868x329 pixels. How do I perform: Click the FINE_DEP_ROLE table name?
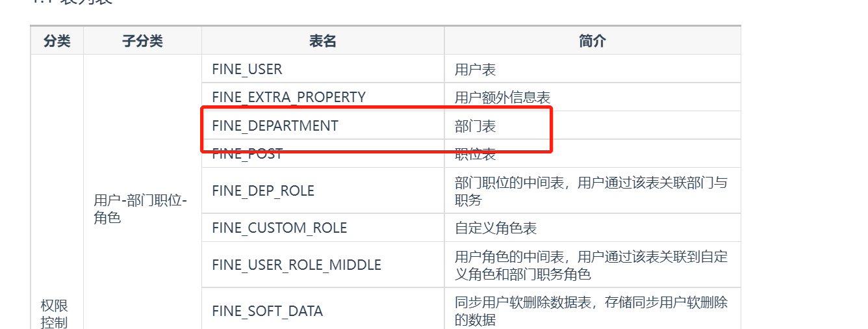pyautogui.click(x=263, y=191)
